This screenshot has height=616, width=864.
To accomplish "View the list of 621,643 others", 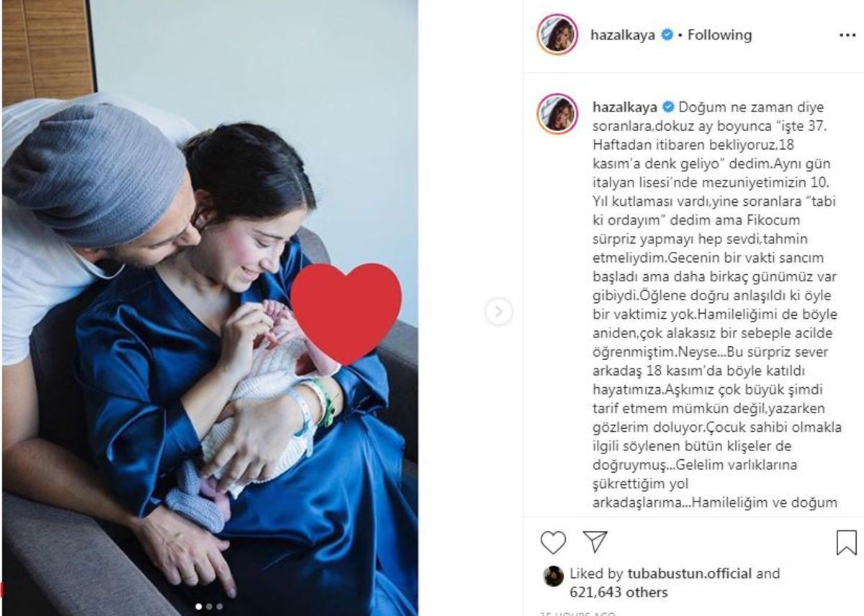I will pos(618,593).
